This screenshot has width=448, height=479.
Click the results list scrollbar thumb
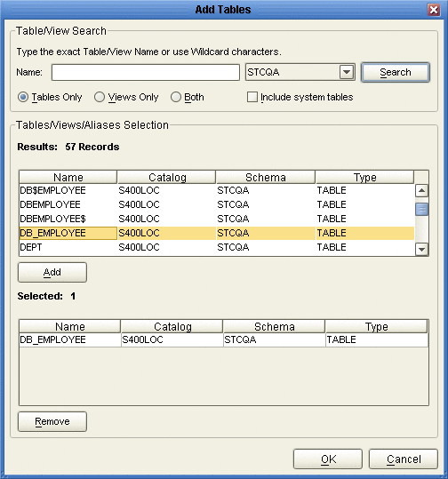pos(421,209)
